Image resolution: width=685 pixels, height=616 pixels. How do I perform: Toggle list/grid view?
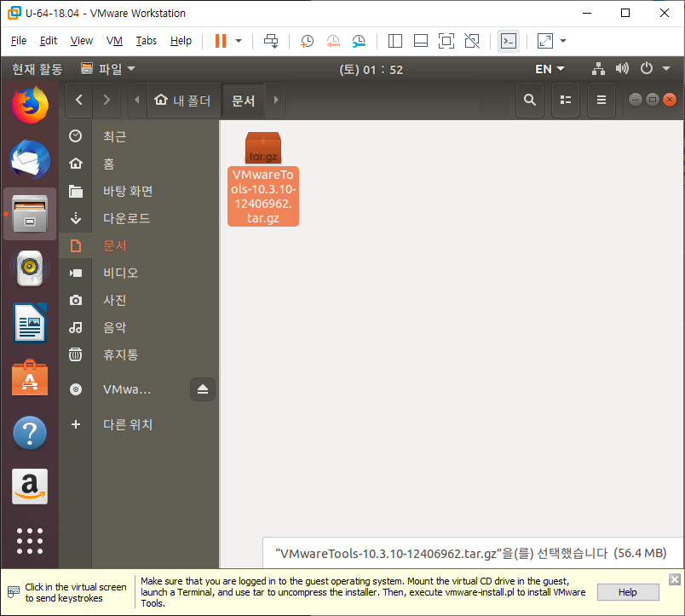point(566,100)
